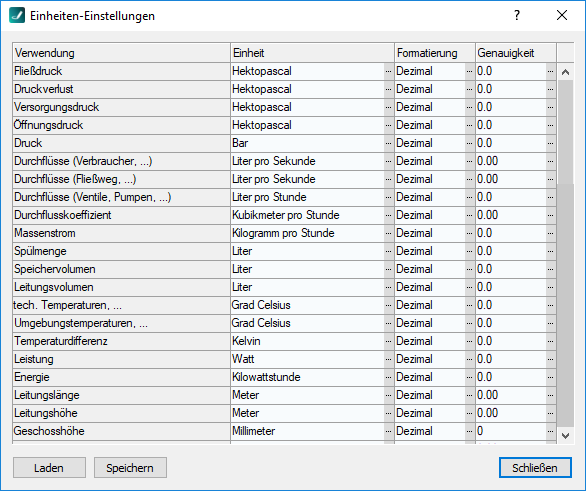
Task: Click Liter unit in Speichervolumen row
Action: pyautogui.click(x=242, y=269)
